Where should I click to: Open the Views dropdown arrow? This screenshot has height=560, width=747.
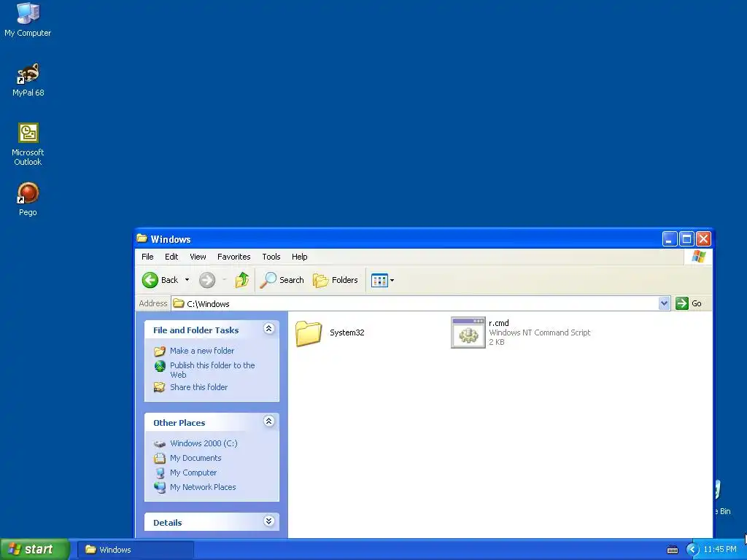point(392,281)
